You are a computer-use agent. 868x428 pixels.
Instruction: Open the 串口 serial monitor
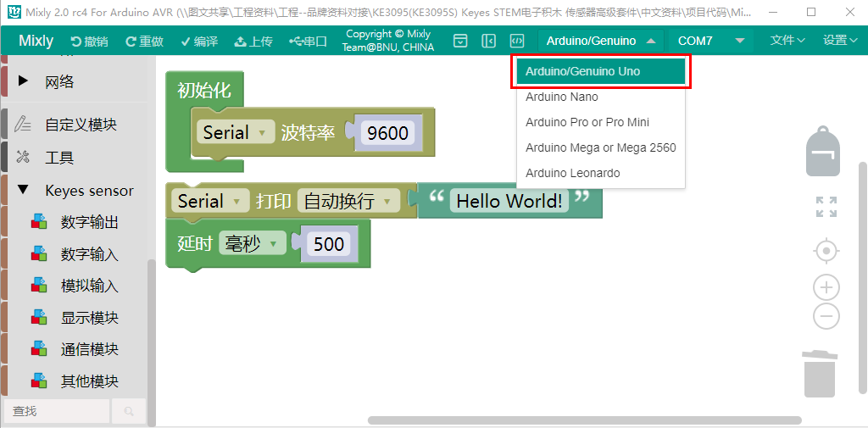(x=309, y=41)
